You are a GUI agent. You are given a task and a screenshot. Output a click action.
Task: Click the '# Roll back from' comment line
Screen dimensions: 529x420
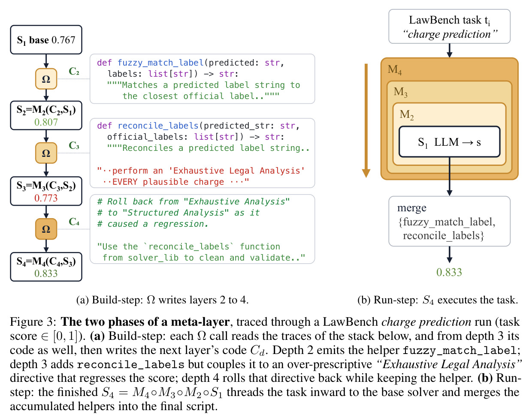[x=193, y=201]
